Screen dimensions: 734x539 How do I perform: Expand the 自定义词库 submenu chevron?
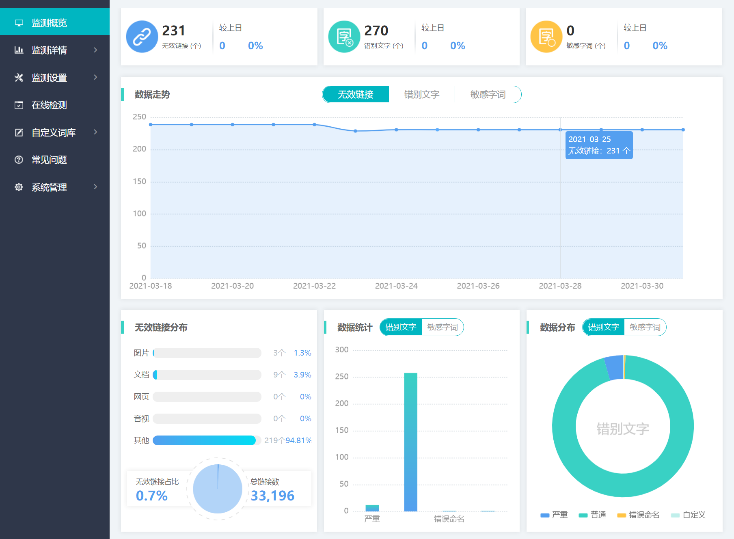pos(95,132)
